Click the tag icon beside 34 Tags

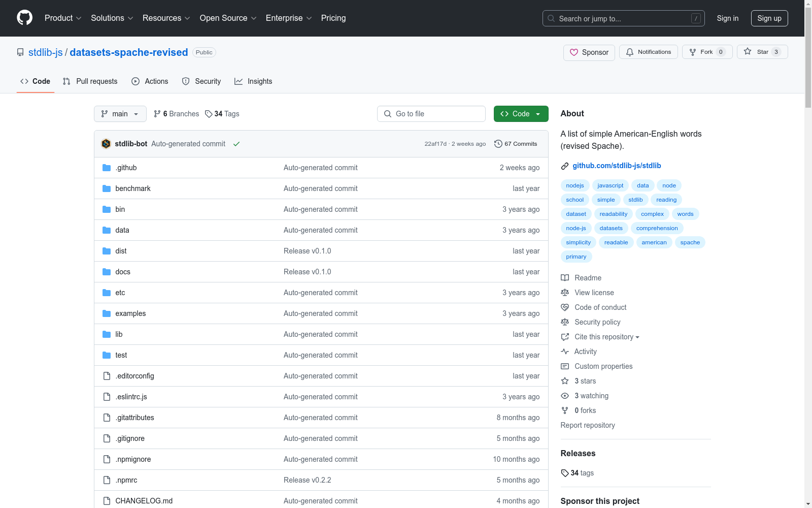coord(209,114)
